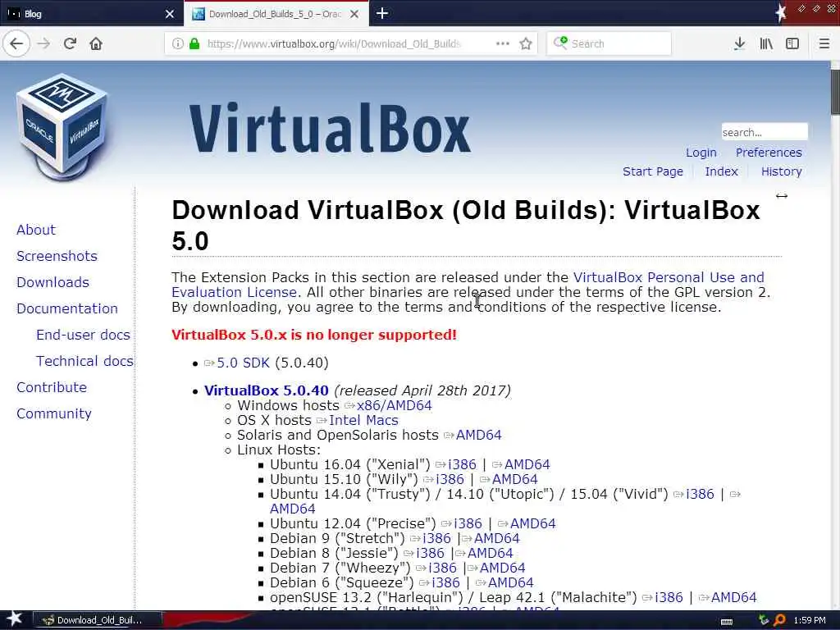Open the Firefox hamburger menu

824,43
